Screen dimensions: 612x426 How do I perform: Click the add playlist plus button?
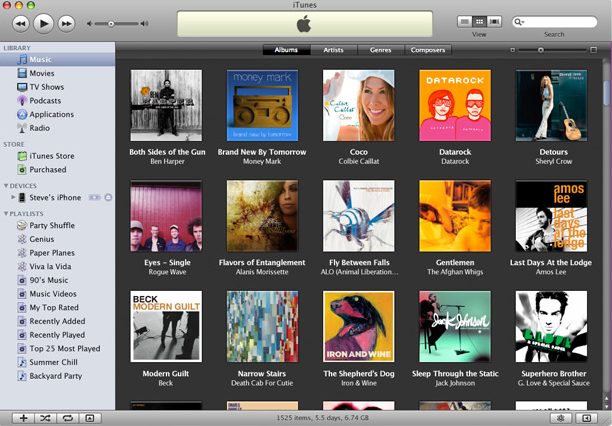(23, 417)
